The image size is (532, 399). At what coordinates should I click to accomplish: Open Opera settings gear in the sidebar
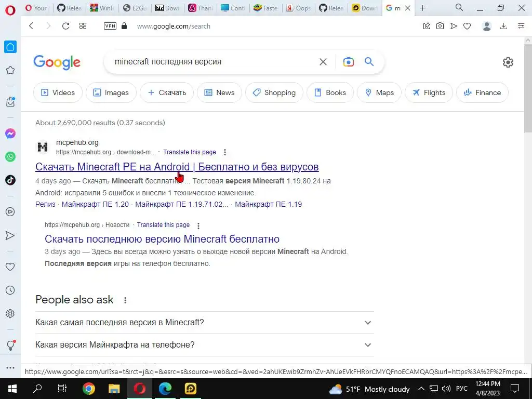(x=10, y=313)
